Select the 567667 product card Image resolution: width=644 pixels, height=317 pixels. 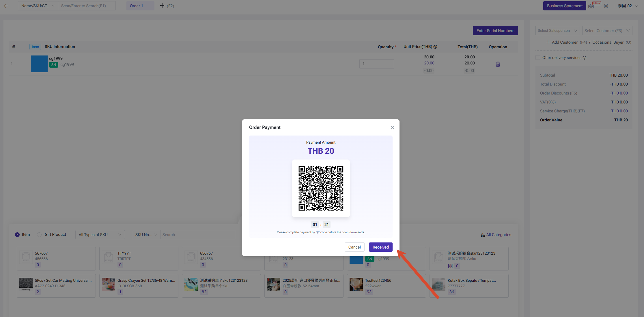point(56,259)
